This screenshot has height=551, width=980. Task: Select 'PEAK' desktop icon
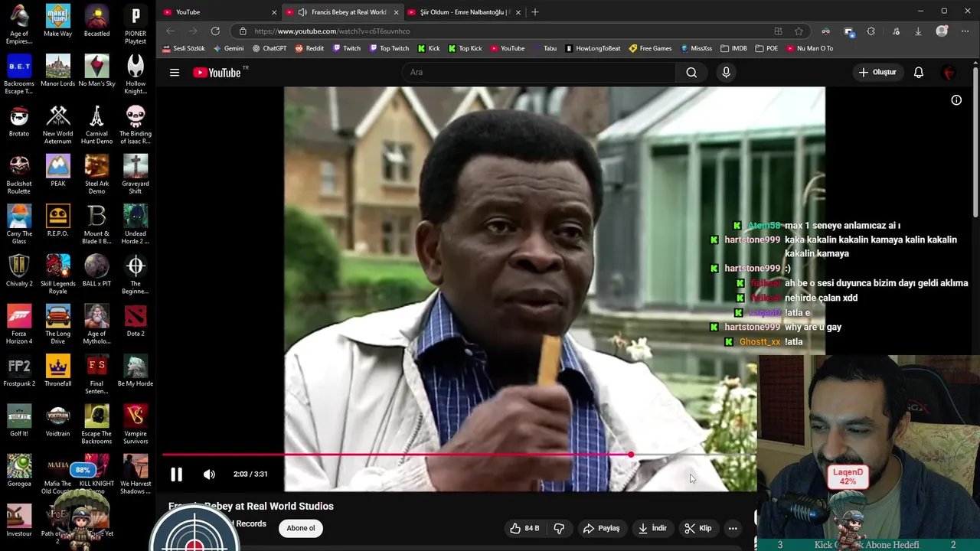tap(58, 171)
